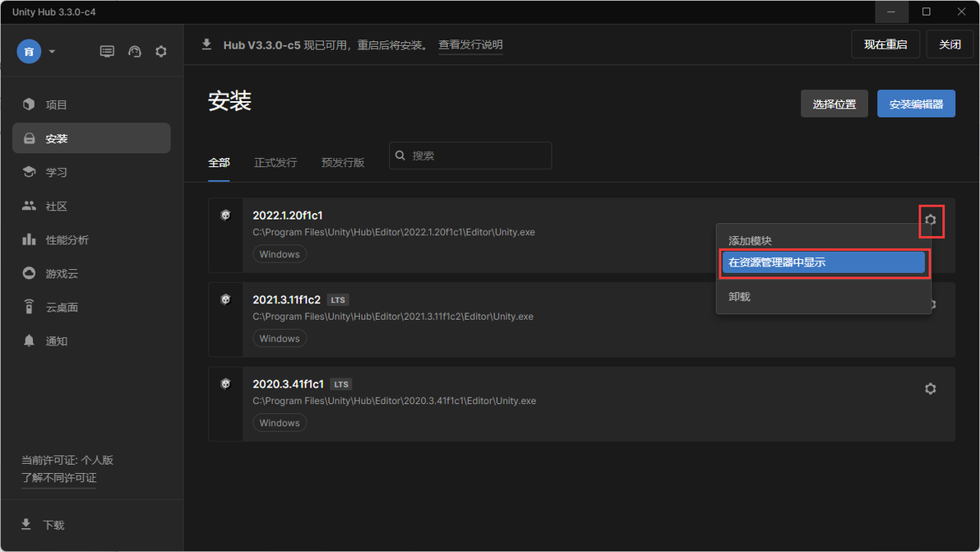Click 查看发行说明 link
The width and height of the screenshot is (980, 552).
[x=470, y=44]
